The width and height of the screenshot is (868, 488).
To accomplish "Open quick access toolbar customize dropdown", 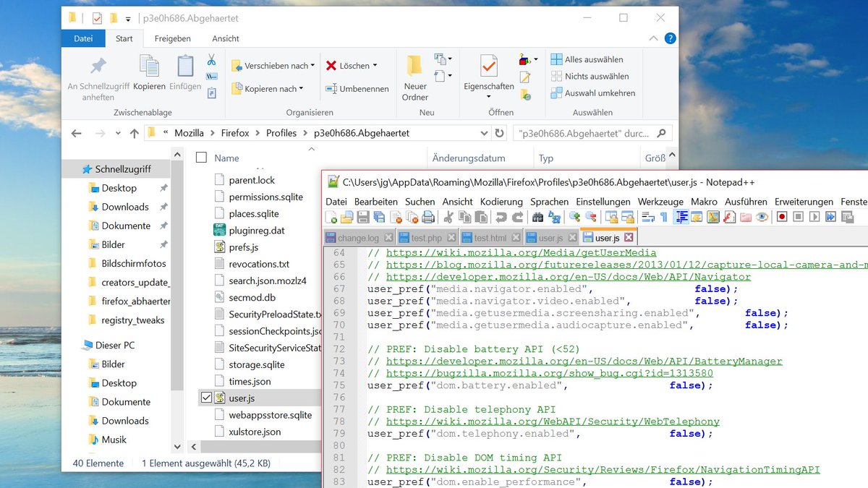I will [x=128, y=18].
